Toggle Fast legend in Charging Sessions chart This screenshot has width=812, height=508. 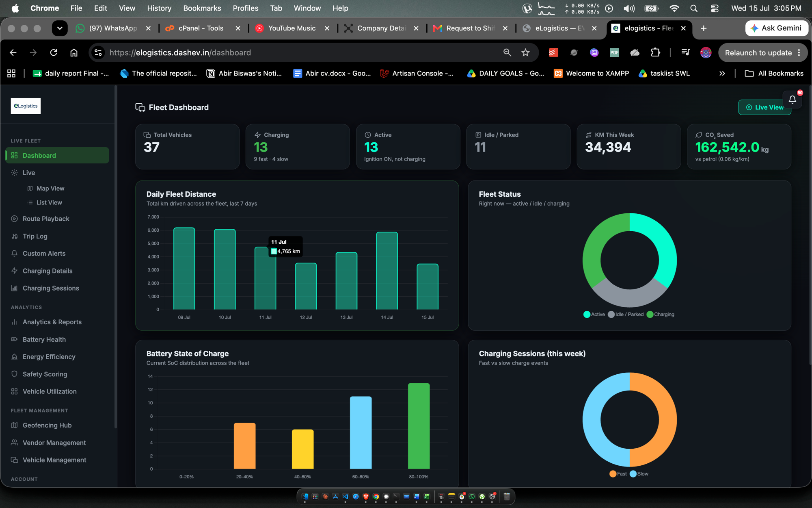tap(618, 474)
